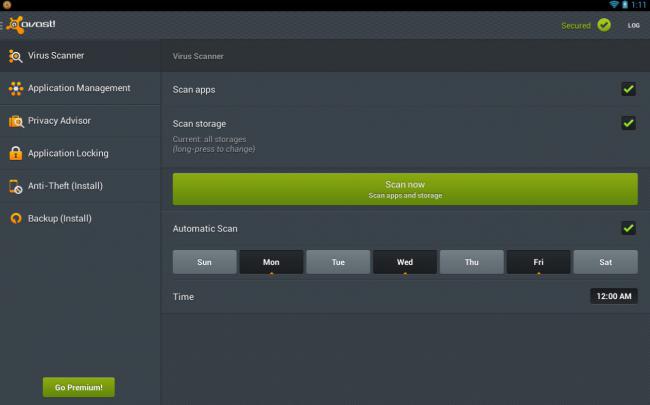Click the Application Locking padlock icon

(16, 153)
